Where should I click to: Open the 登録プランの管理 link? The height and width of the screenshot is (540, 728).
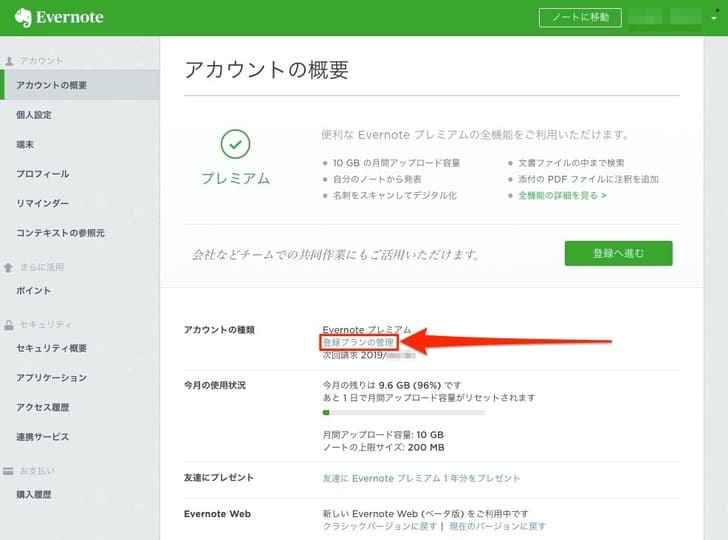358,342
